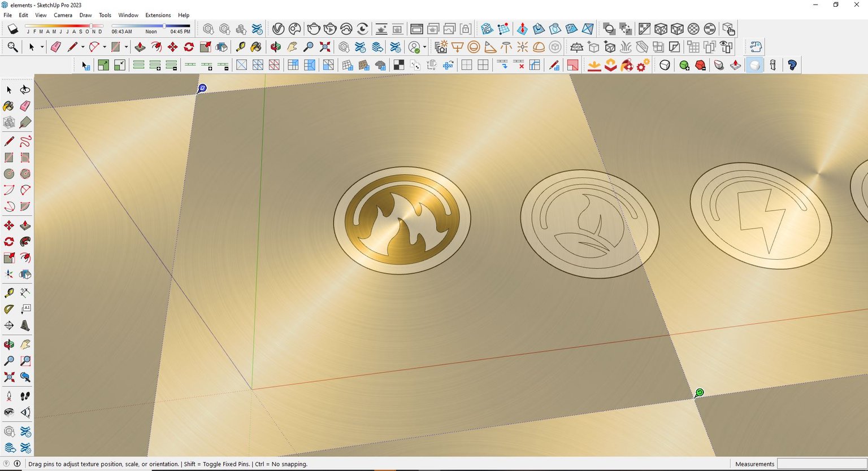Create V-Ray dome light

click(539, 47)
